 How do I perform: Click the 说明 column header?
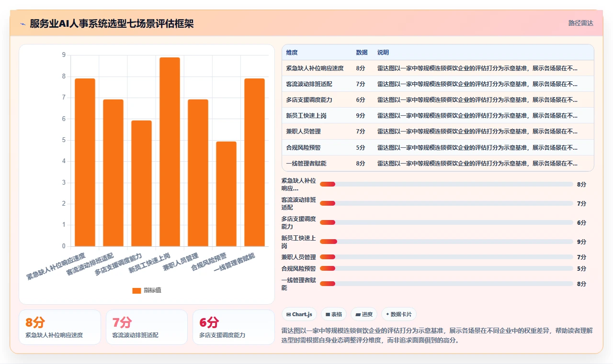click(x=383, y=53)
